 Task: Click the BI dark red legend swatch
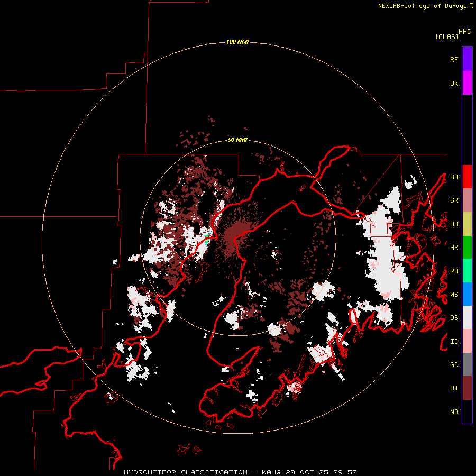[467, 388]
